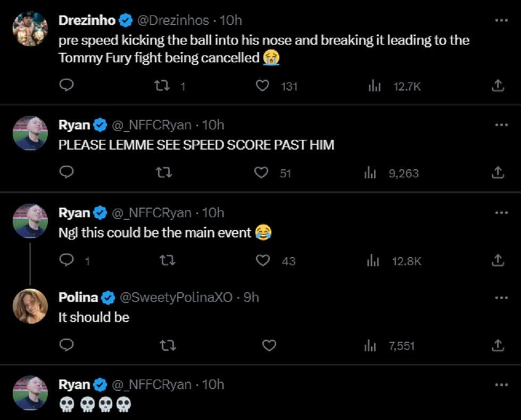This screenshot has width=521, height=420.
Task: Click Drezinho's profile picture
Action: click(x=30, y=29)
